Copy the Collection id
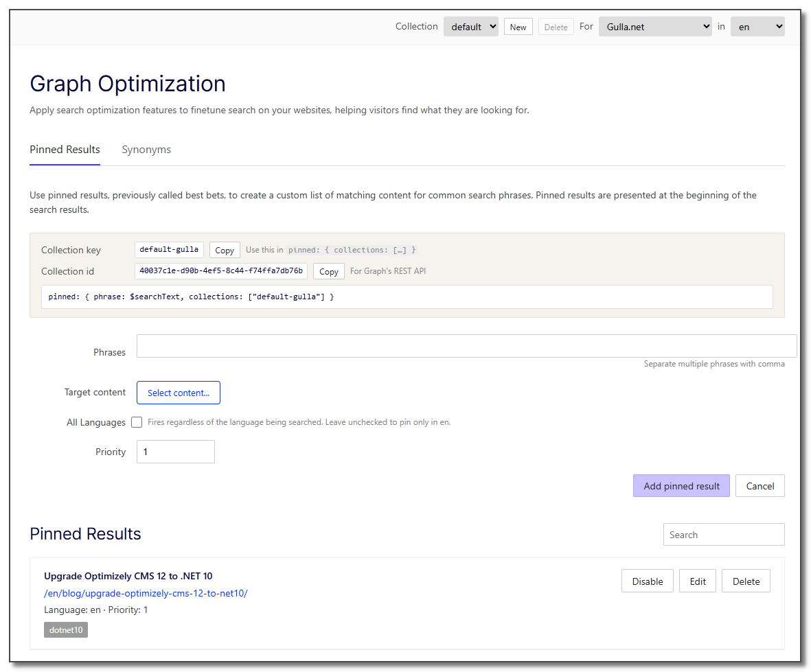The width and height of the screenshot is (811, 672). 328,271
